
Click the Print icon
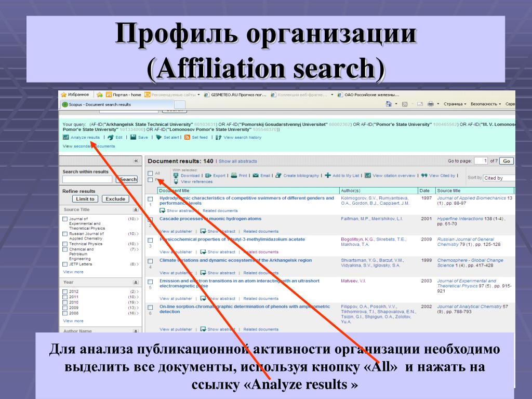[234, 176]
